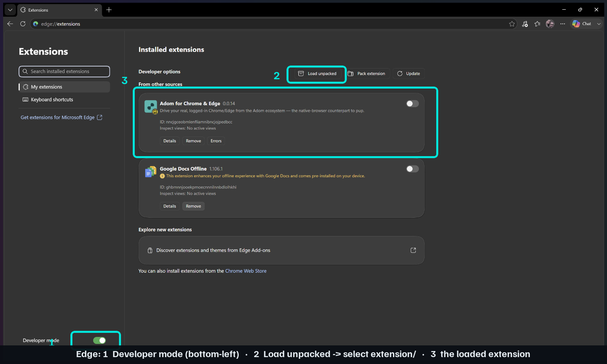Click the shopping bag icon in Edge Add-ons card
Viewport: 607px width, 364px height.
point(150,250)
